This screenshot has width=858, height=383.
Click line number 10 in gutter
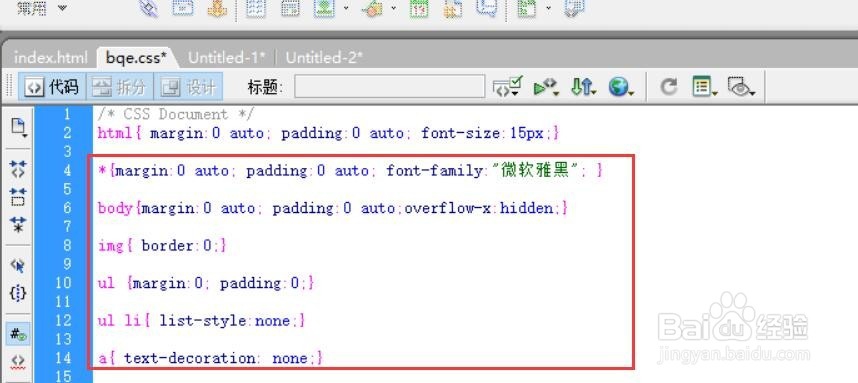click(63, 283)
